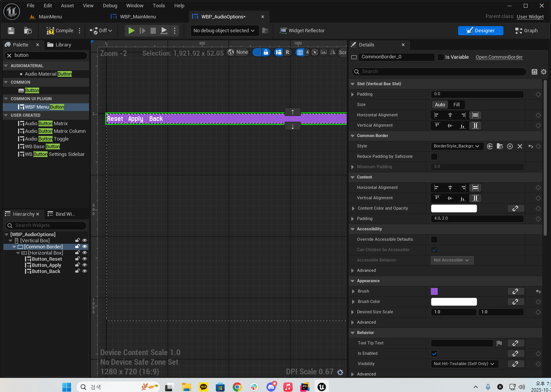Click the Open CommonBorder link
The image size is (551, 392).
point(499,57)
